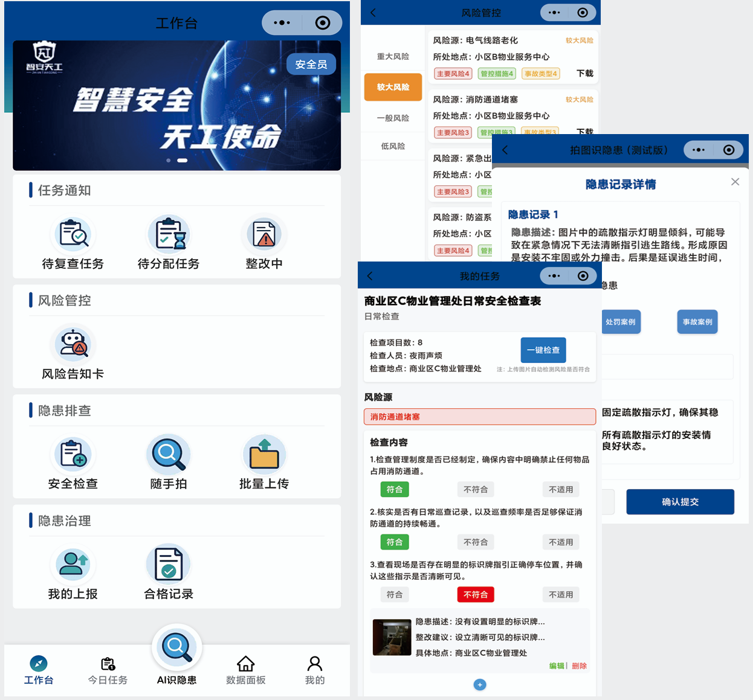Open the 合格记录 document icon
Screen dimensions: 753x700
pyautogui.click(x=169, y=565)
